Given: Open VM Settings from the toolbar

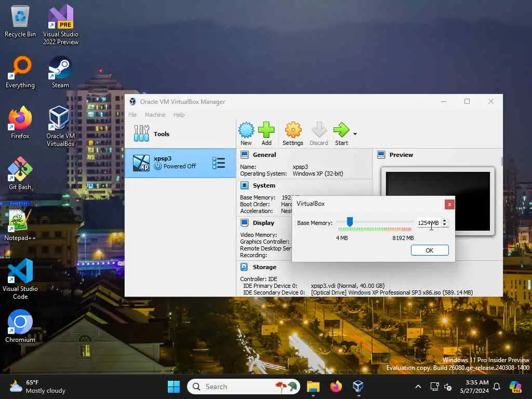Looking at the screenshot, I should [x=293, y=134].
